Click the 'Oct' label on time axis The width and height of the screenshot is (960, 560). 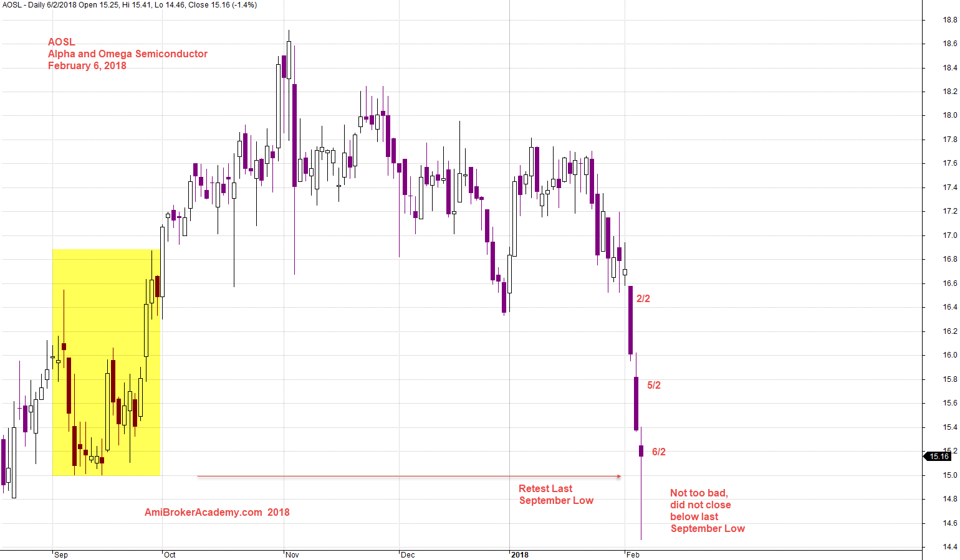pyautogui.click(x=170, y=555)
